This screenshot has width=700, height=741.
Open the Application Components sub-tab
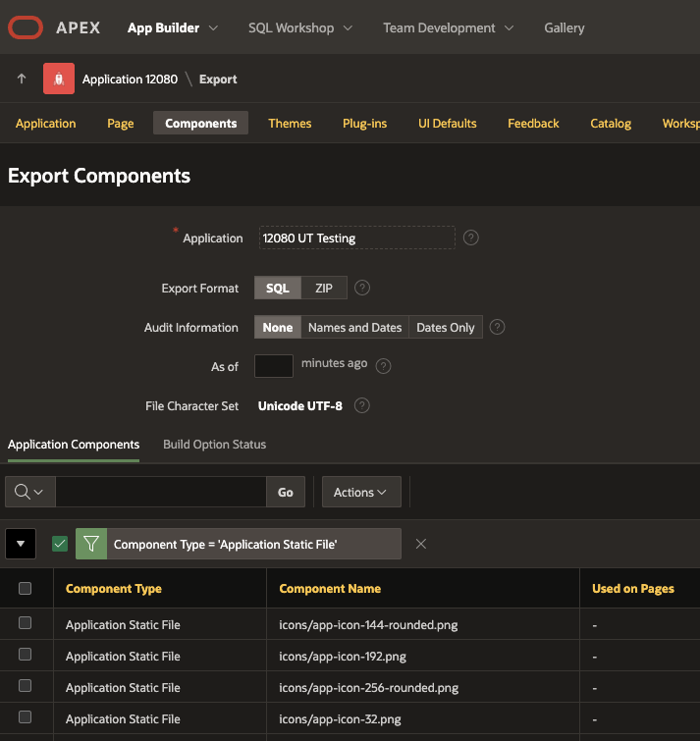tap(74, 445)
